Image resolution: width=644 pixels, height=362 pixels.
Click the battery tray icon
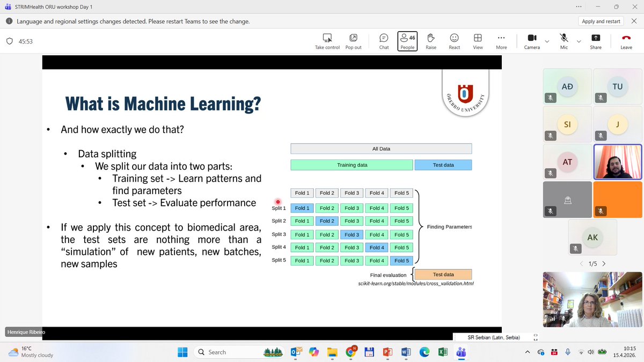[602, 352]
